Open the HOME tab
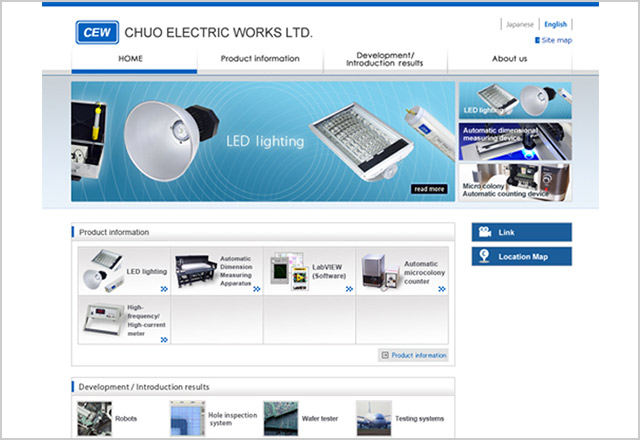640x440 pixels. tap(131, 59)
